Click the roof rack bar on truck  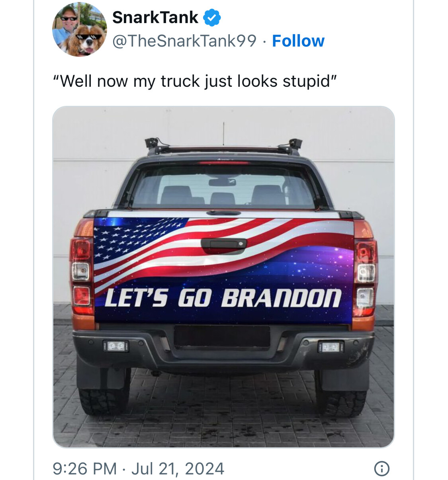tap(223, 148)
